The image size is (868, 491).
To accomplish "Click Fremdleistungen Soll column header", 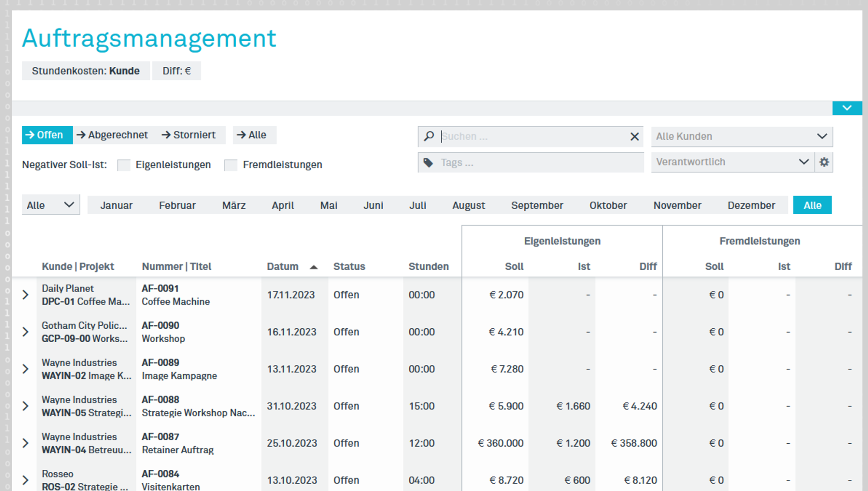I will 714,266.
